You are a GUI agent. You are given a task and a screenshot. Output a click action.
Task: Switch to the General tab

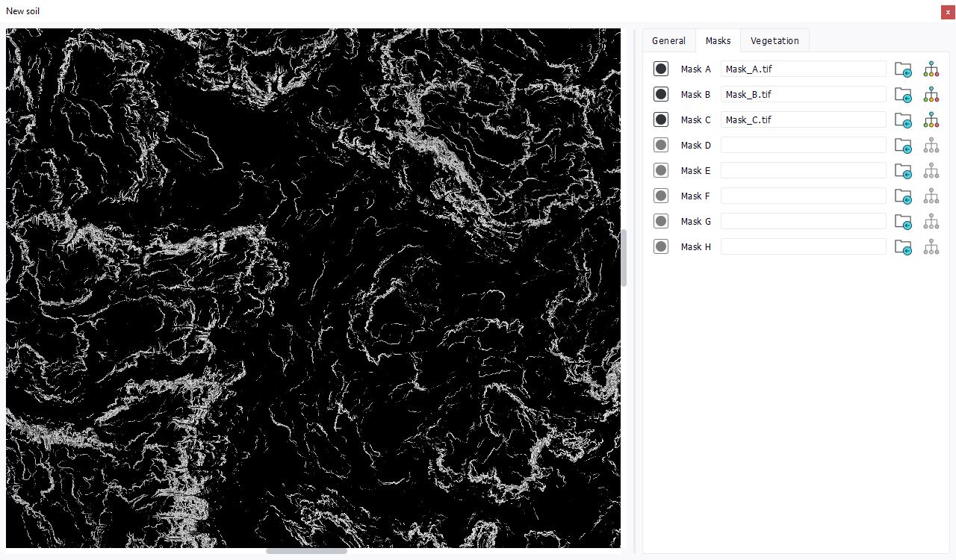tap(668, 41)
